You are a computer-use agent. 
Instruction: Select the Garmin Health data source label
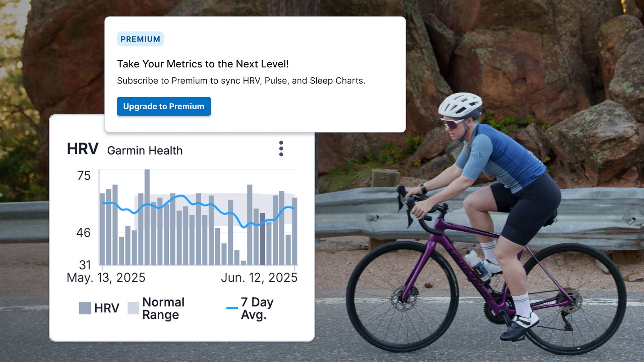tap(144, 151)
